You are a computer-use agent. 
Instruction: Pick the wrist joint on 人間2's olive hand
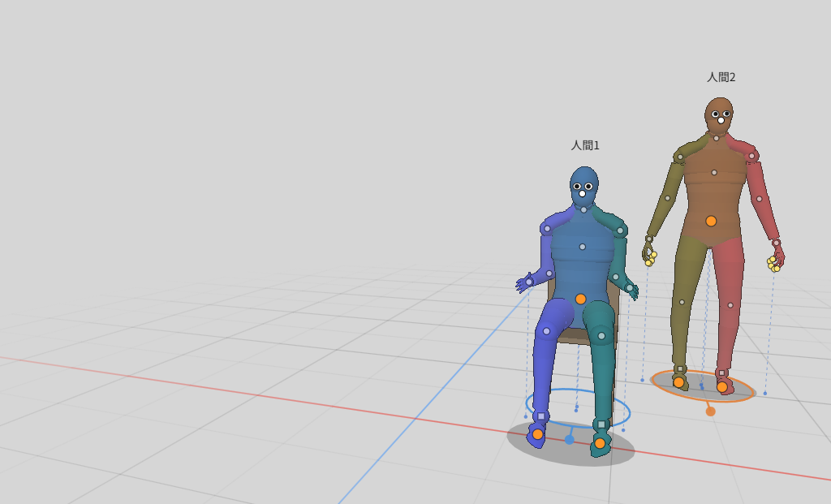(648, 239)
